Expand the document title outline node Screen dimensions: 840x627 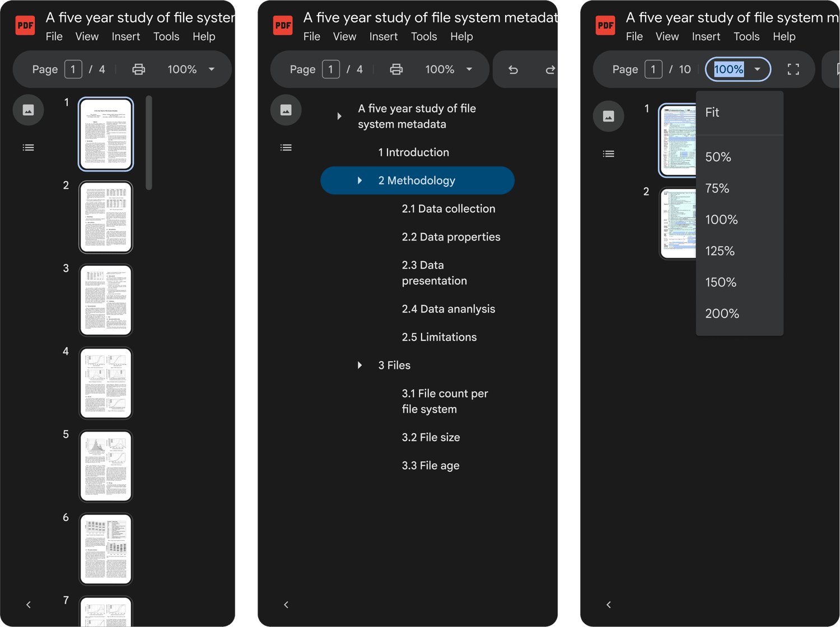click(339, 116)
